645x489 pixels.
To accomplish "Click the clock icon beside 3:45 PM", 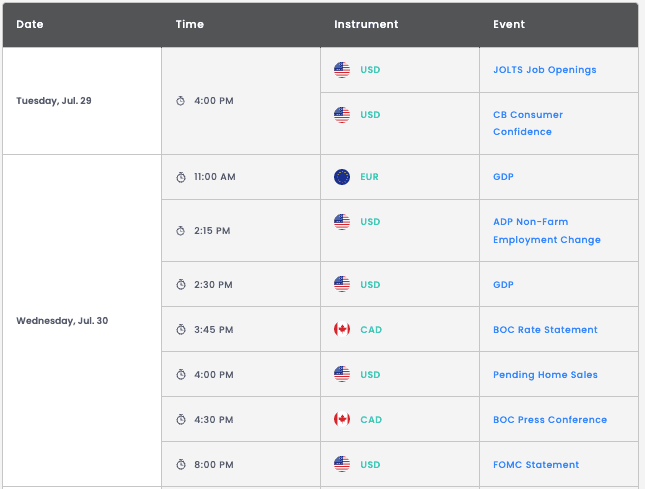I will click(x=181, y=330).
